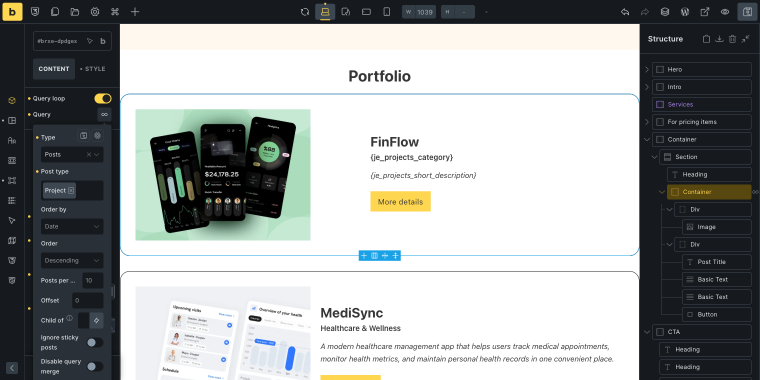Select the mobile landscape breakpoint icon
This screenshot has width=760, height=380.
click(366, 12)
